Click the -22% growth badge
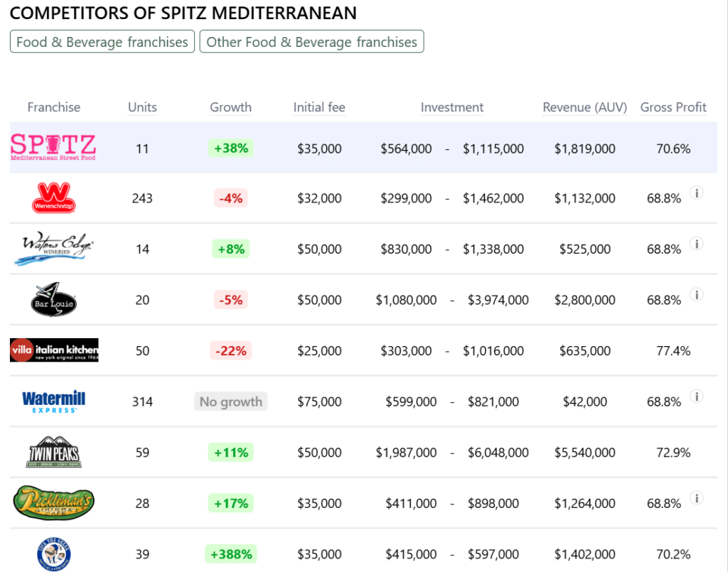Image resolution: width=728 pixels, height=572 pixels. 231,350
